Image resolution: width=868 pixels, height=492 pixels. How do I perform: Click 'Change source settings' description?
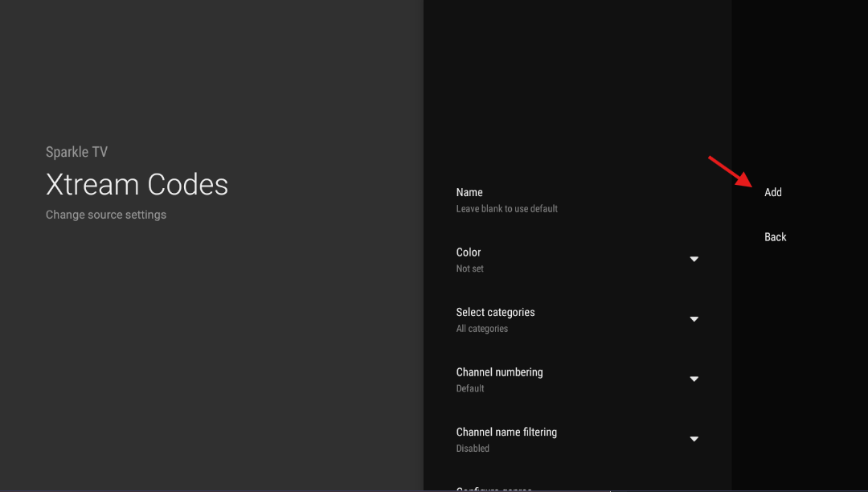click(x=106, y=215)
